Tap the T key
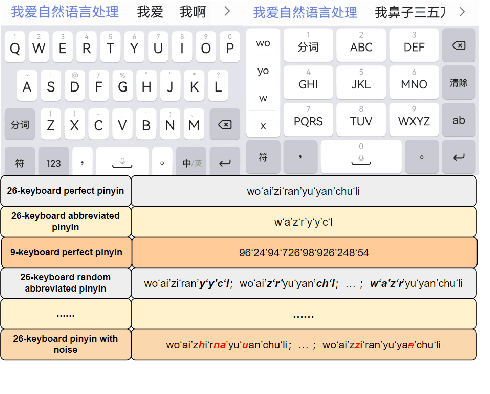 [110, 47]
